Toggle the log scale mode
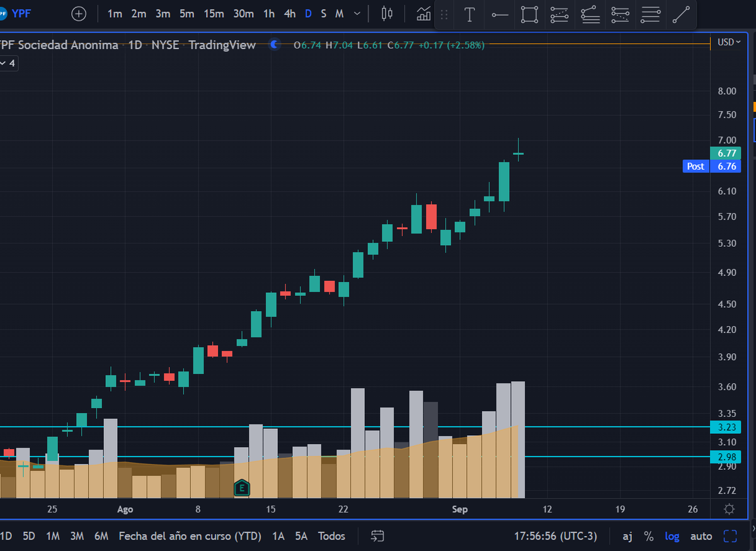The width and height of the screenshot is (756, 551). pos(672,536)
